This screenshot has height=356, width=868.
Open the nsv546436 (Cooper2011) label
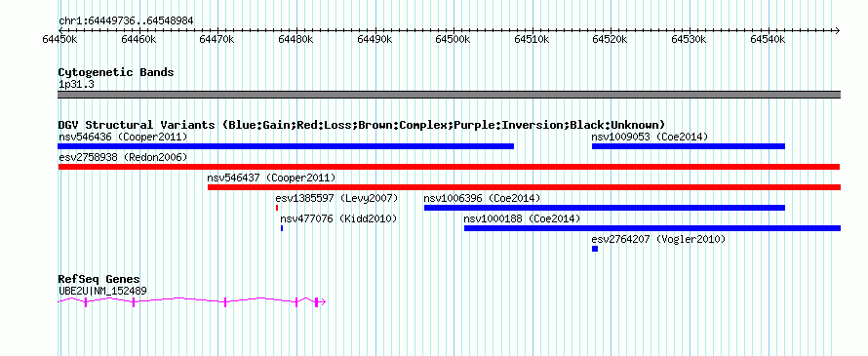click(x=123, y=137)
